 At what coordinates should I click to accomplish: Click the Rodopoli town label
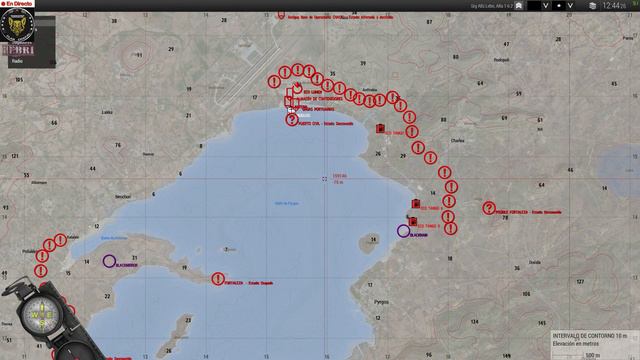[x=502, y=60]
